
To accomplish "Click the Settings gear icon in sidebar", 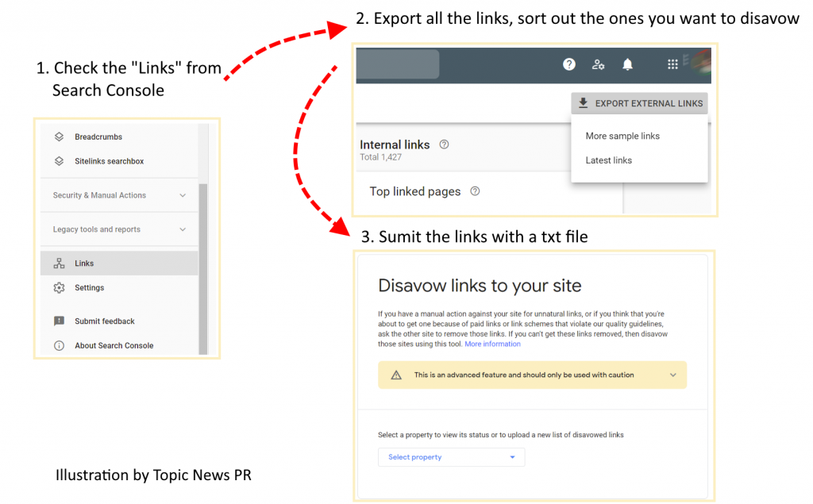I will (59, 288).
